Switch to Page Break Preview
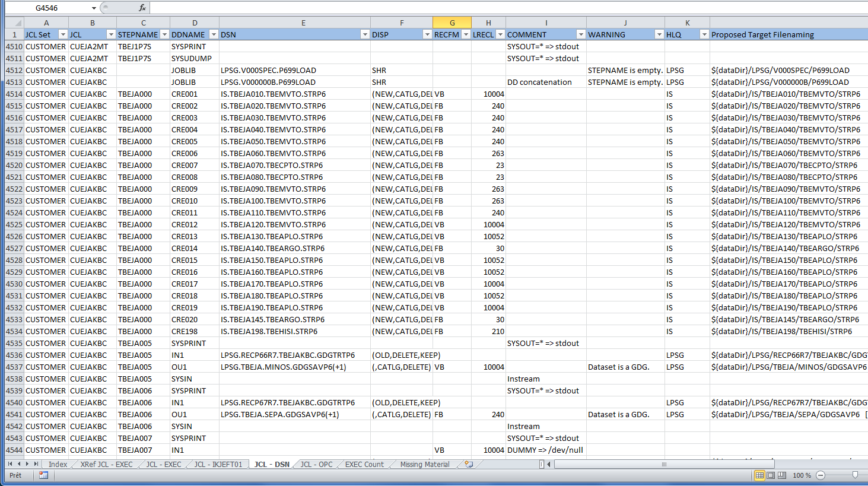Screen dimensions: 868x486 coord(782,475)
